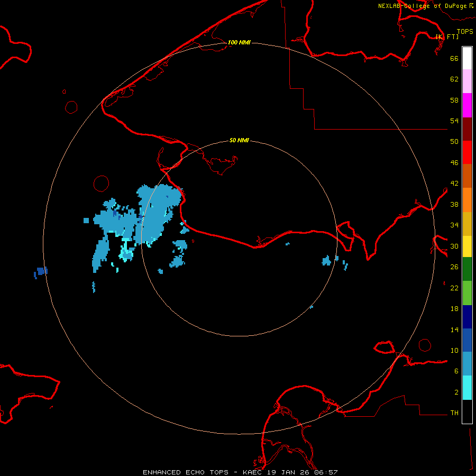The image size is (476, 476).
Task: Select the bright red legend swatch
Action: coord(467,152)
